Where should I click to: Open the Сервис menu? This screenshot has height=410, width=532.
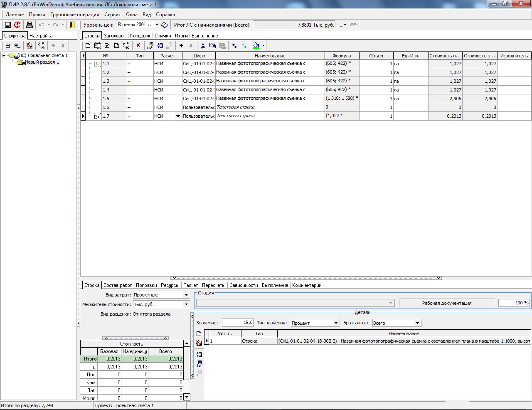click(113, 14)
